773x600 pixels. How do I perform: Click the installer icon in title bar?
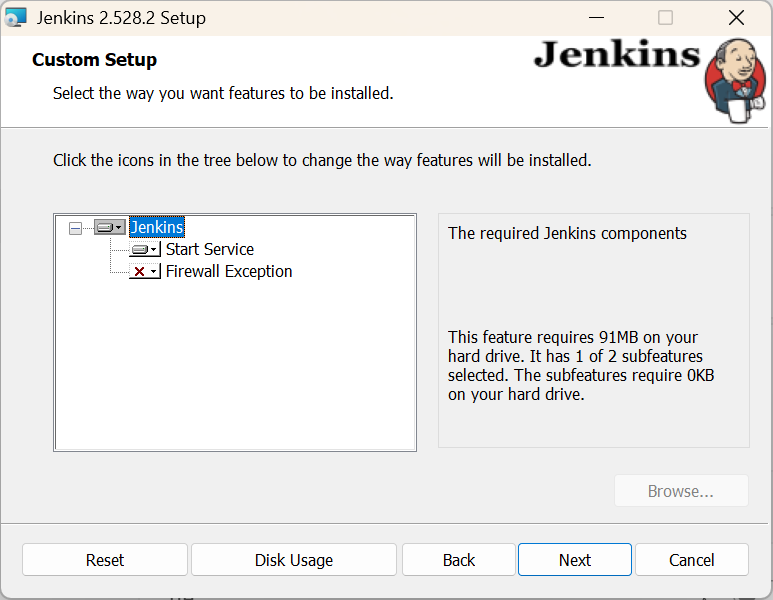tap(15, 18)
